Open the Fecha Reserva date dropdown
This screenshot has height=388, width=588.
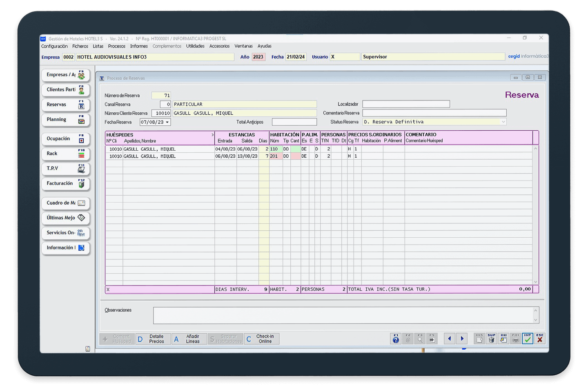coord(167,122)
